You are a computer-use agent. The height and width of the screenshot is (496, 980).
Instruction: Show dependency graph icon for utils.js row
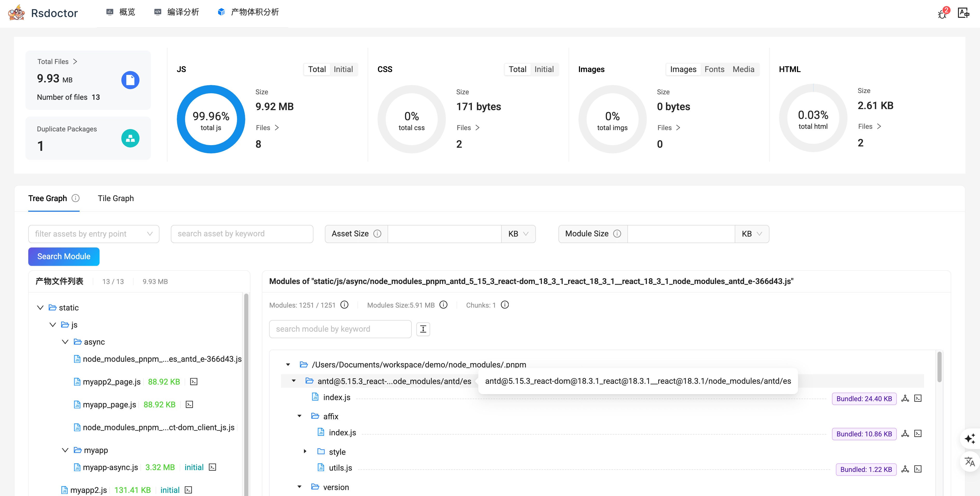tap(905, 469)
